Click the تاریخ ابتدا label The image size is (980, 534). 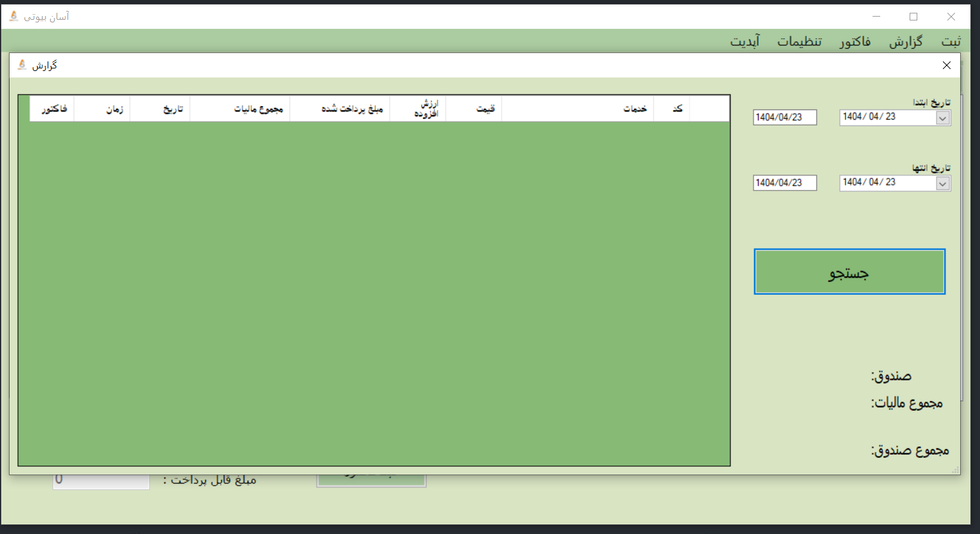pos(931,102)
